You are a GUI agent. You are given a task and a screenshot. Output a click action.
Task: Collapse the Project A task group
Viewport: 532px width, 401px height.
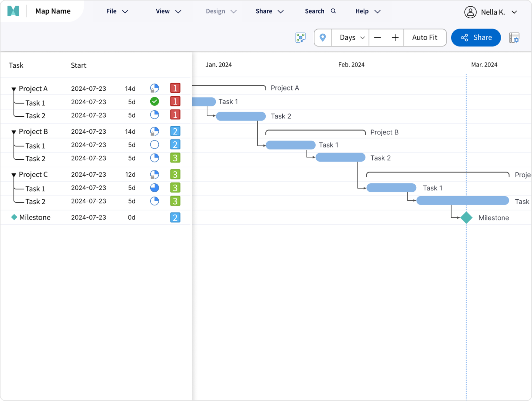[14, 89]
